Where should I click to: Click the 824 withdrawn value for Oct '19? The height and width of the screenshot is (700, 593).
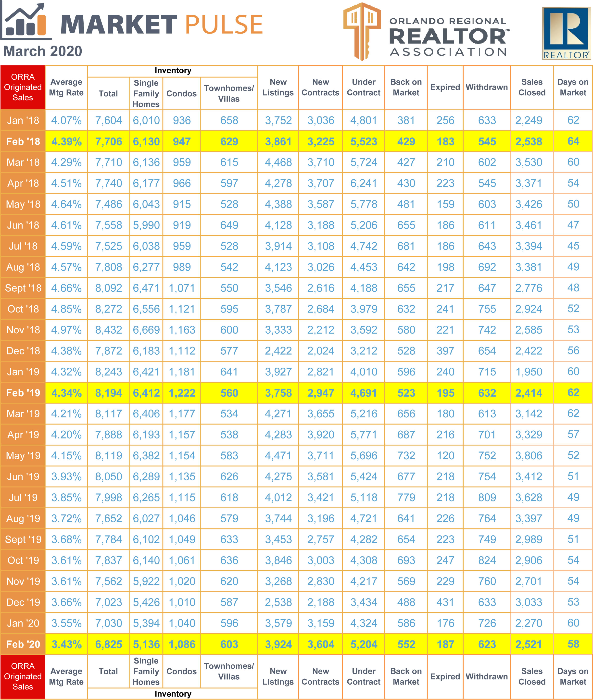[487, 560]
